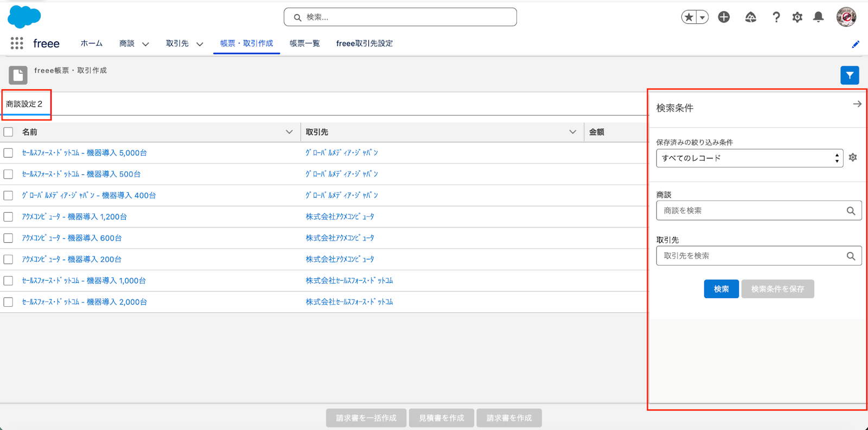
Task: Select all rows with header checkbox
Action: pyautogui.click(x=8, y=132)
